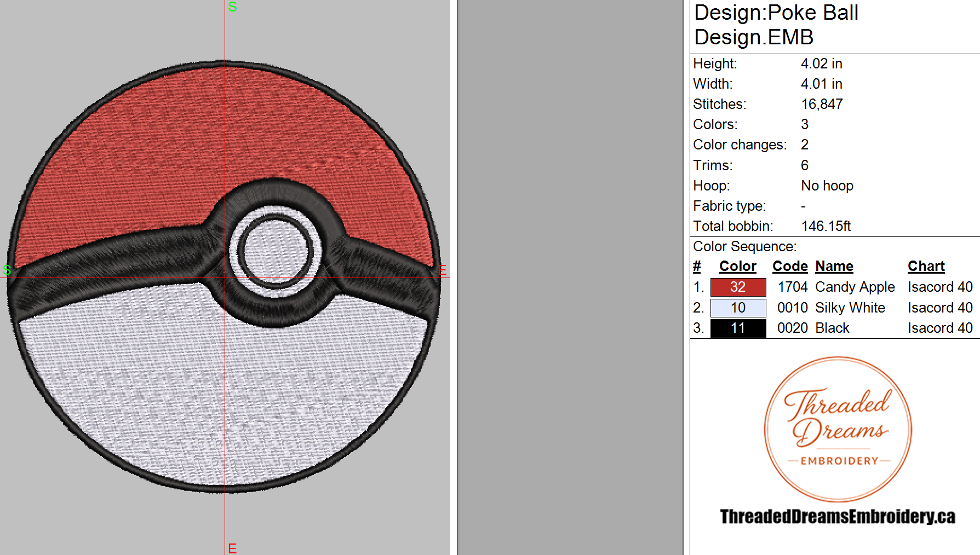Click the Code column header

click(790, 267)
